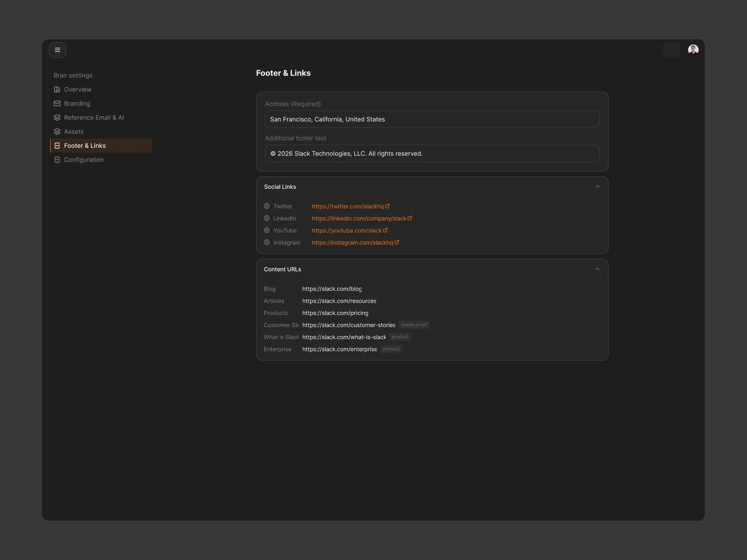Screen dimensions: 747x560
Task: Open the user avatar profile menu
Action: 693,50
